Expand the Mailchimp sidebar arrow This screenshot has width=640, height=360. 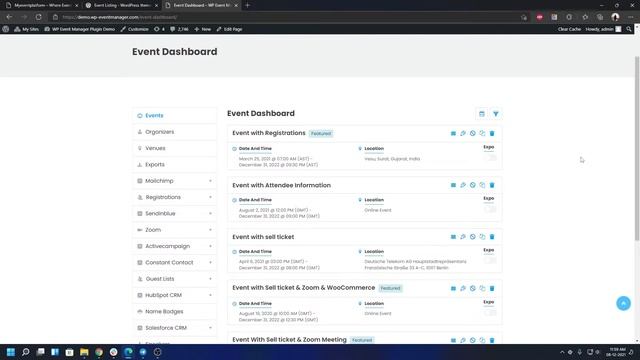(x=210, y=181)
